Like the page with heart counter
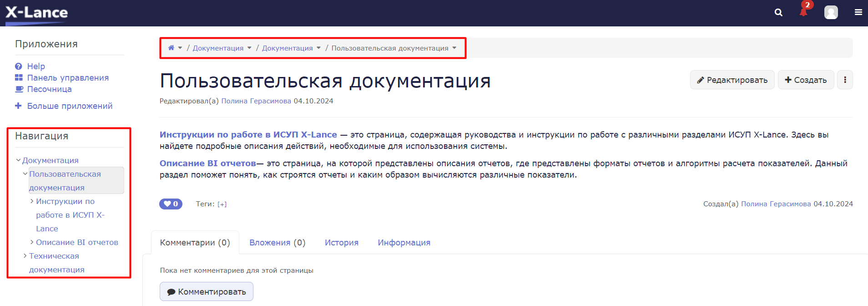The image size is (868, 306). coord(171,204)
